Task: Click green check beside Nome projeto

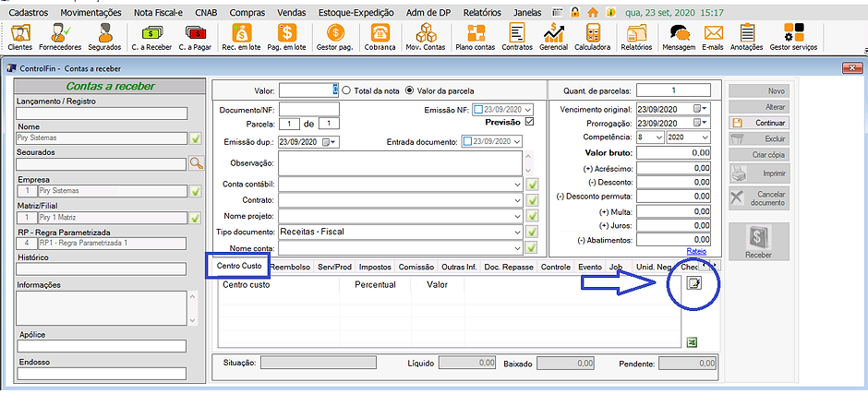Action: click(533, 216)
